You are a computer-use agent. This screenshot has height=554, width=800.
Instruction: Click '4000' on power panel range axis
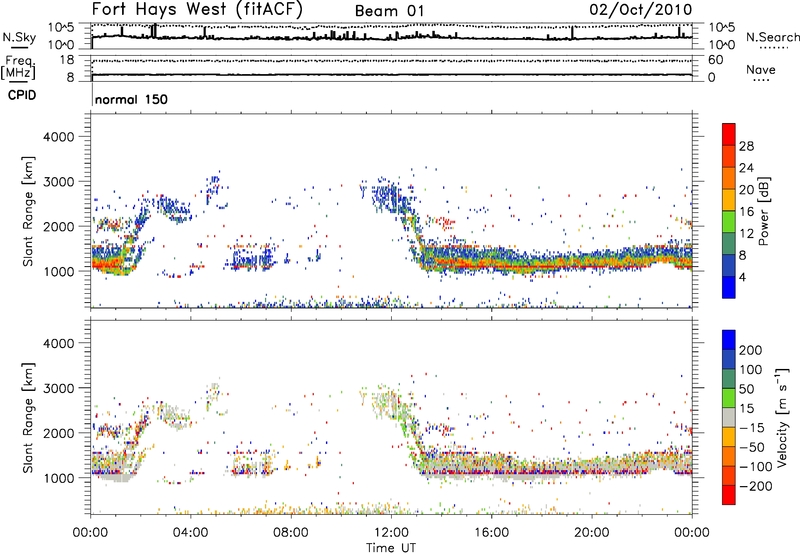pos(58,137)
